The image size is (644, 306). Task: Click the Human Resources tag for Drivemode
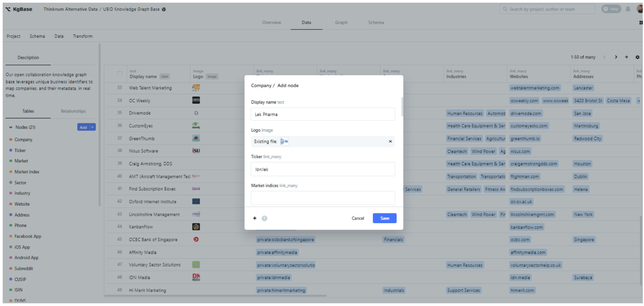pyautogui.click(x=464, y=113)
